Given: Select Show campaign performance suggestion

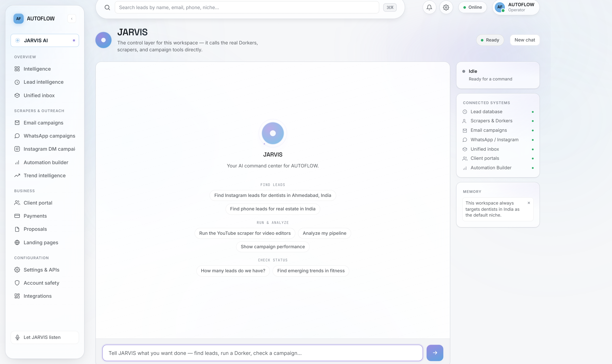Looking at the screenshot, I should point(272,247).
